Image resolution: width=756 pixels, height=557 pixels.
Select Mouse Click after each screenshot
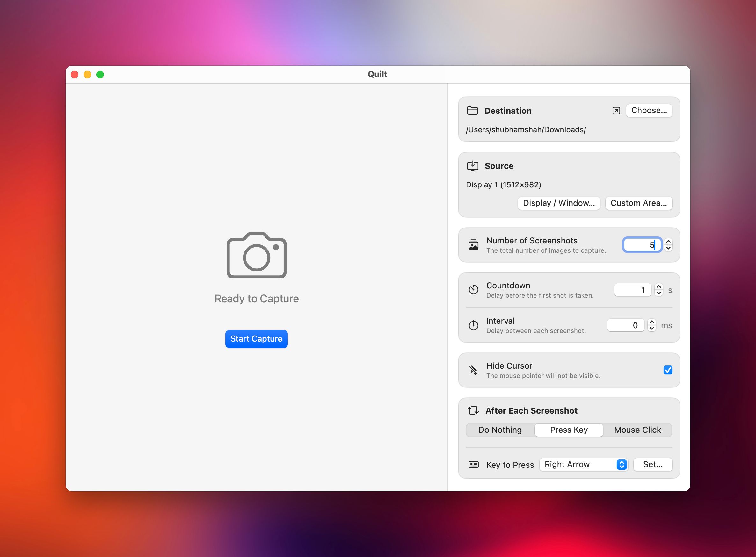[637, 430]
